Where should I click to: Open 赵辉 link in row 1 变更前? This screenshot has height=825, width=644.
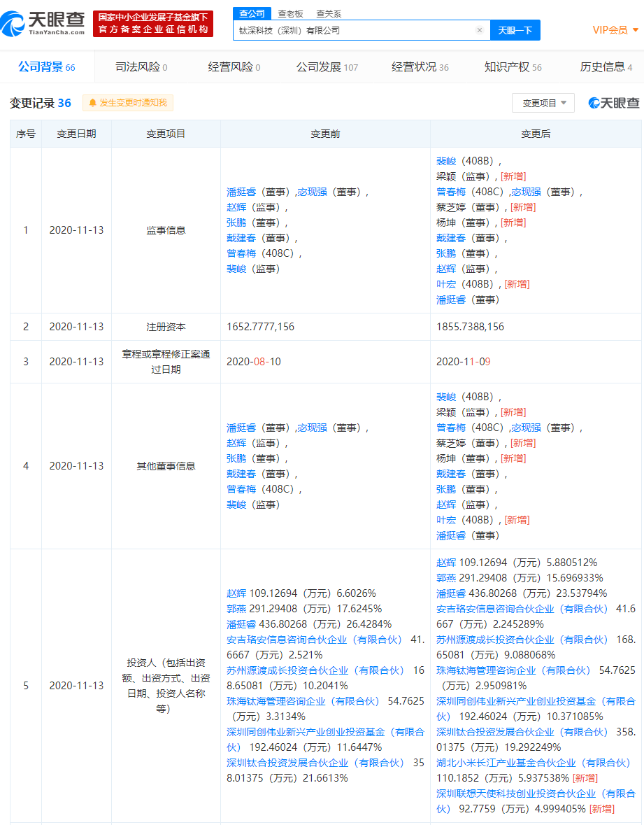click(x=236, y=207)
